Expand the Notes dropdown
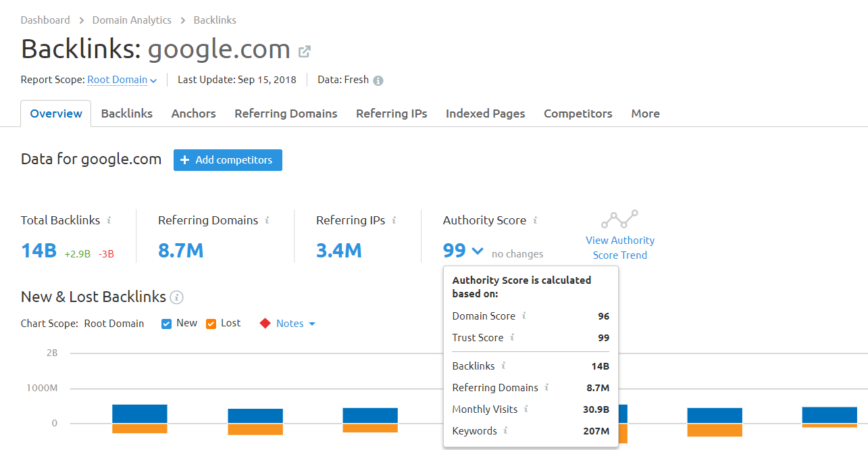 point(296,324)
